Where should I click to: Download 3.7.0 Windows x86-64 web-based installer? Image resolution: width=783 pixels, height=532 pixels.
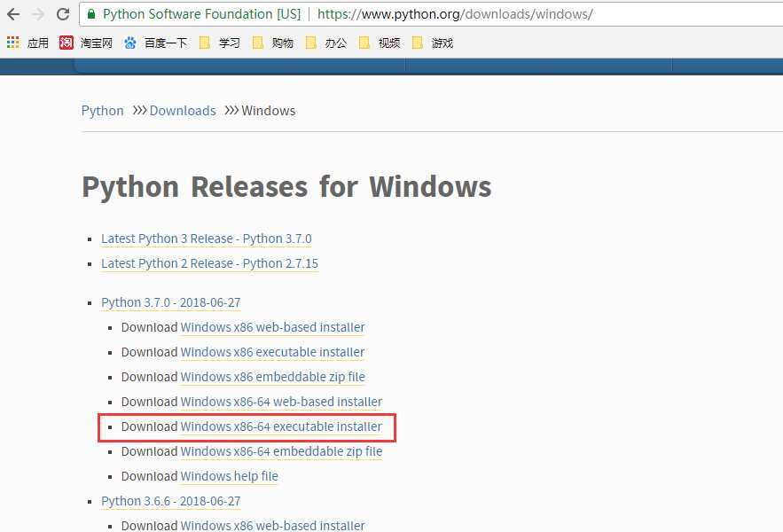pyautogui.click(x=281, y=402)
